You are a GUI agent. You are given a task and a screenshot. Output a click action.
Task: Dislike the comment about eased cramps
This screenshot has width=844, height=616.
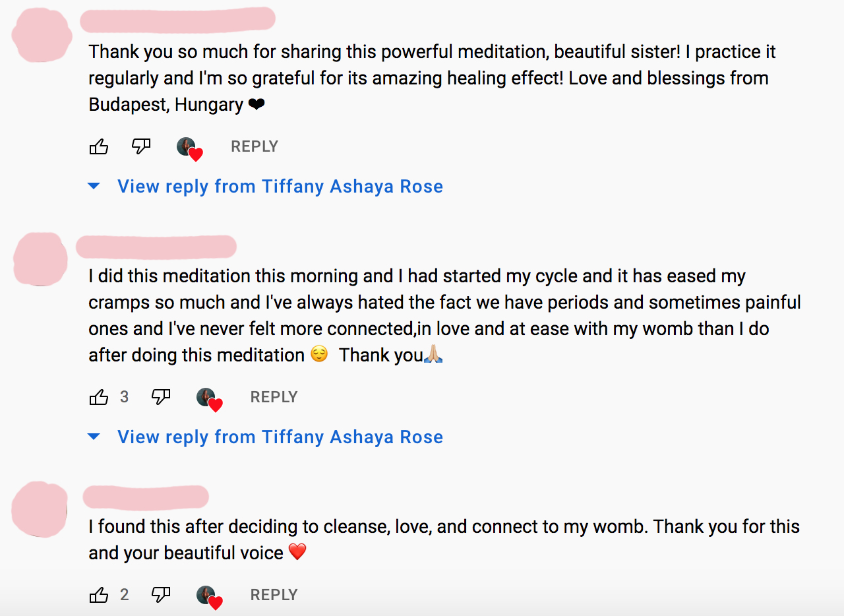161,397
